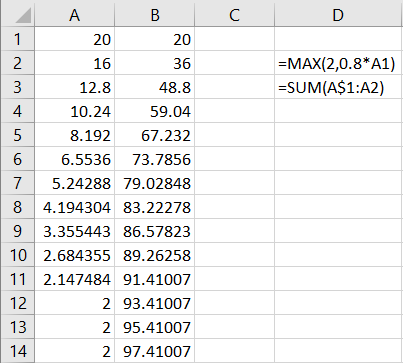Click cell containing 97.41007
403x363 pixels.
[154, 351]
